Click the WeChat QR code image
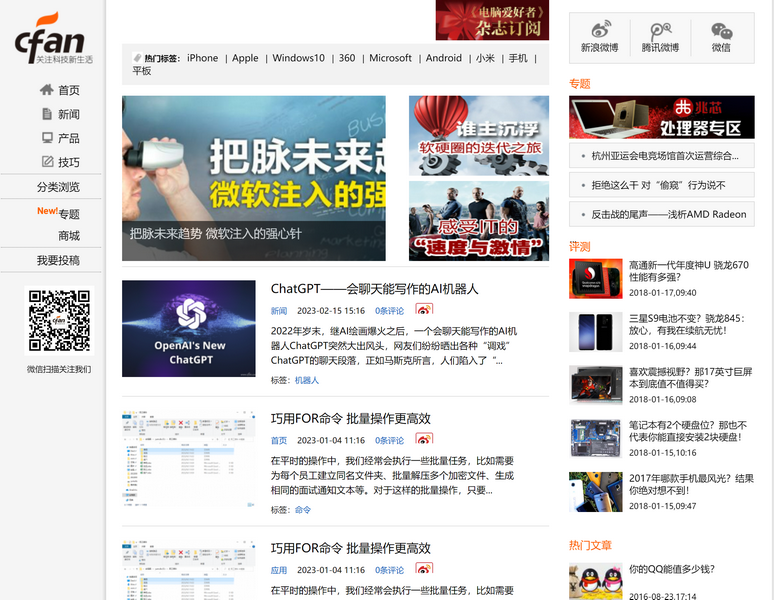 pos(58,321)
